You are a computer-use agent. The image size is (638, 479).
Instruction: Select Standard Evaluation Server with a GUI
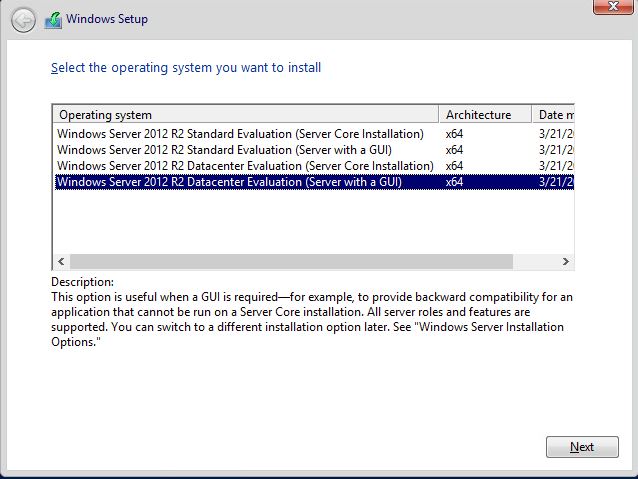(238, 149)
